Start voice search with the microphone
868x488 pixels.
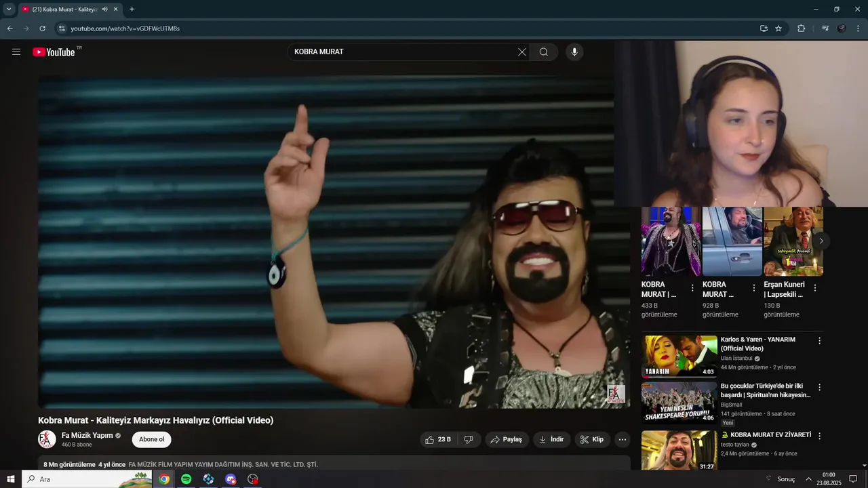(x=574, y=52)
